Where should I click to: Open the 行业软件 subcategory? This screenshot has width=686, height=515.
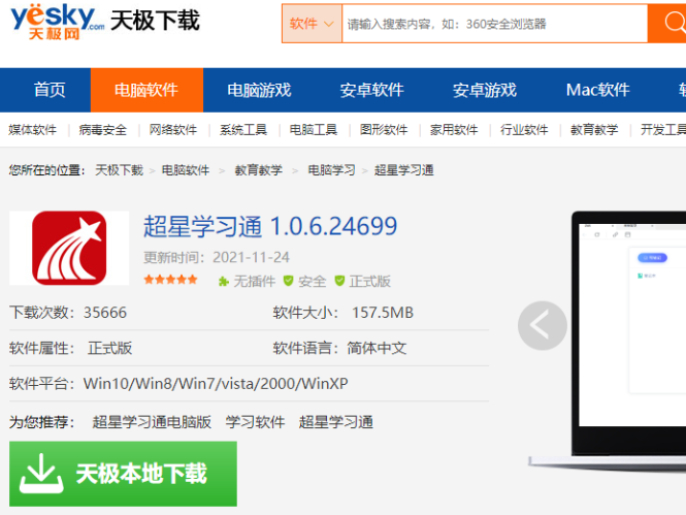[x=524, y=130]
